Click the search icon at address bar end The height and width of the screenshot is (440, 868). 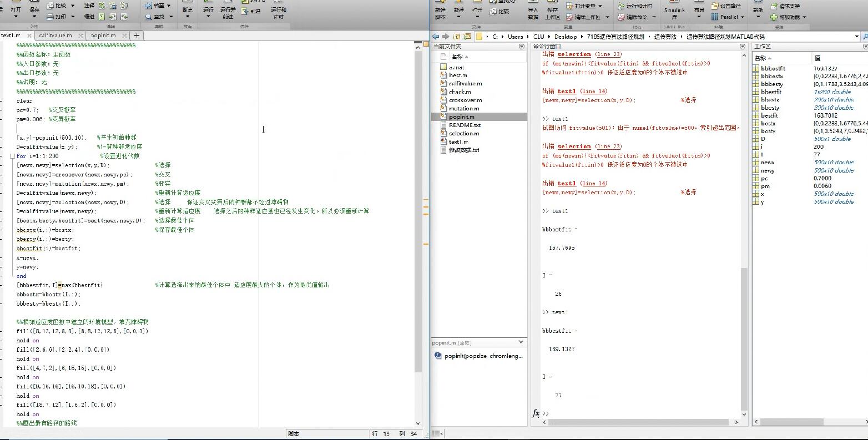(864, 37)
